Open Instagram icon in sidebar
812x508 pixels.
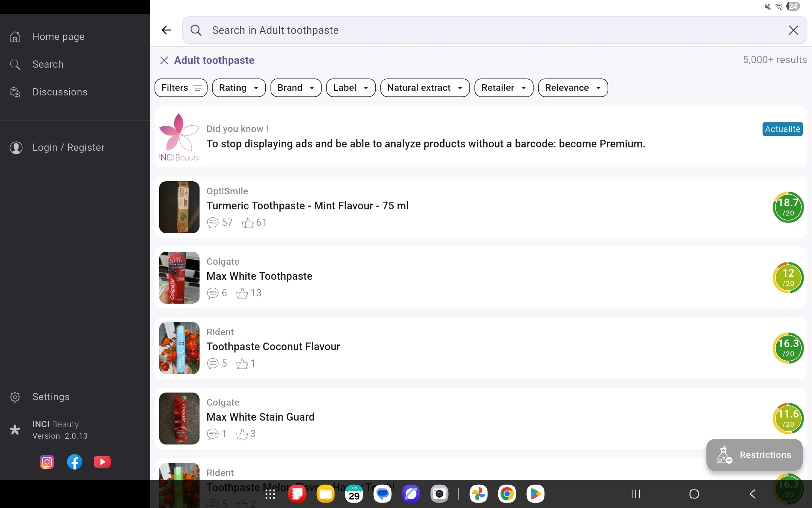click(47, 462)
